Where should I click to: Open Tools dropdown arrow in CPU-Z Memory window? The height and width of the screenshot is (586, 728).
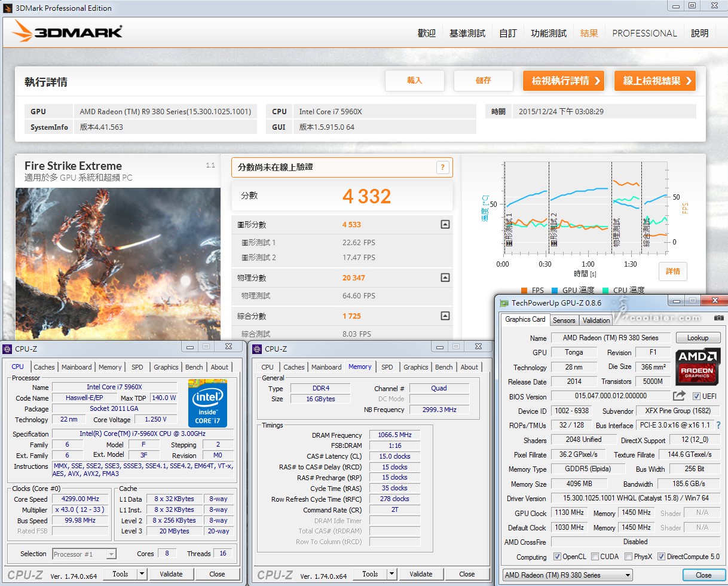coord(391,574)
